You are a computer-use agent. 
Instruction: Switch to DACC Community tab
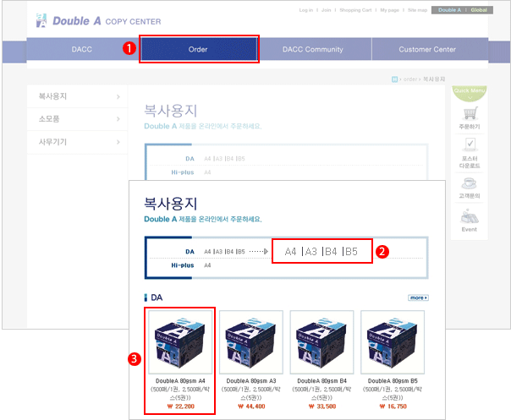pyautogui.click(x=313, y=49)
